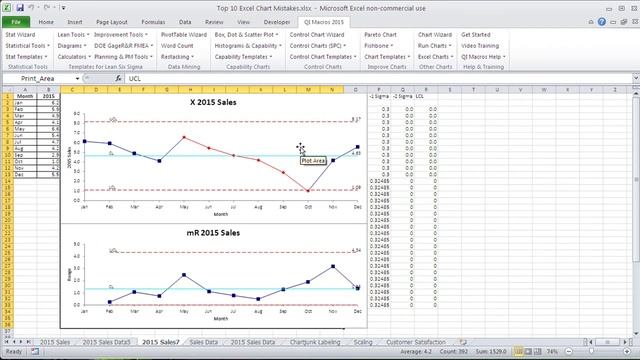Go to first sheet with navigation arrow
The height and width of the screenshot is (360, 640).
[7, 342]
